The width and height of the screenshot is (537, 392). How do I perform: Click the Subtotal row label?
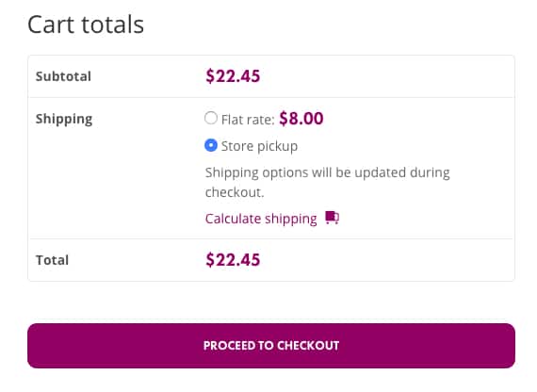coord(63,76)
